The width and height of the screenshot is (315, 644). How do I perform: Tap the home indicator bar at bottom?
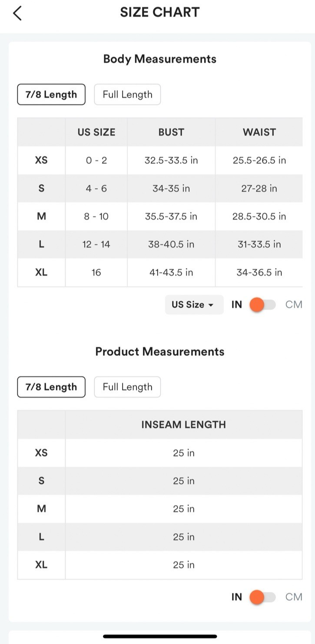(x=160, y=636)
